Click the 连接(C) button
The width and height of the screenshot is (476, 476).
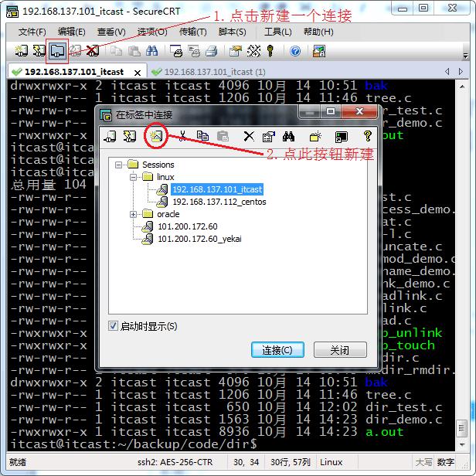[277, 350]
